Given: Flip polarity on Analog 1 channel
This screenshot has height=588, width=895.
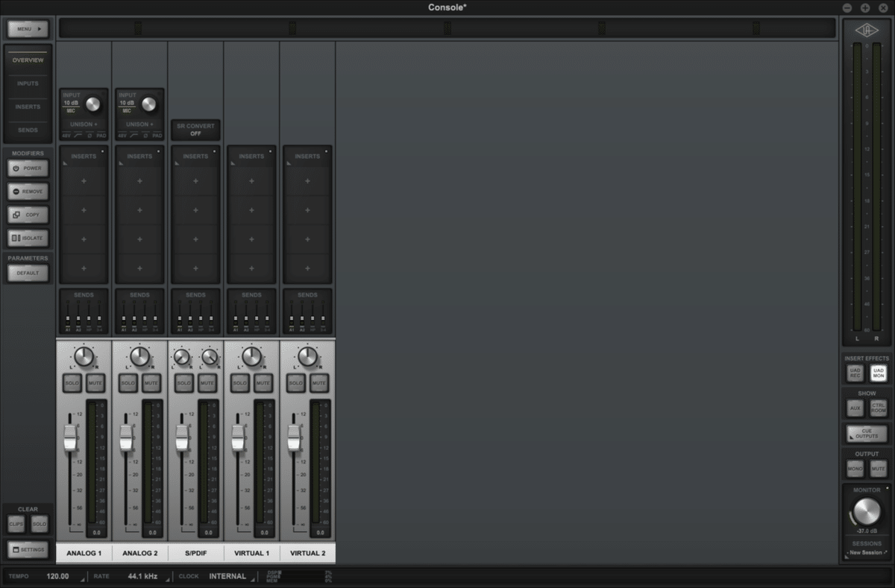Looking at the screenshot, I should click(89, 136).
